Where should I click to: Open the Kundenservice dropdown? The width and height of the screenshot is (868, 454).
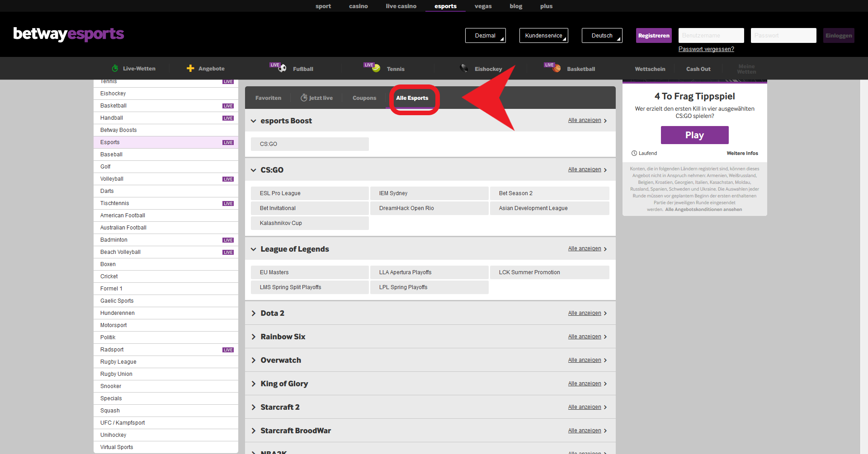click(544, 35)
